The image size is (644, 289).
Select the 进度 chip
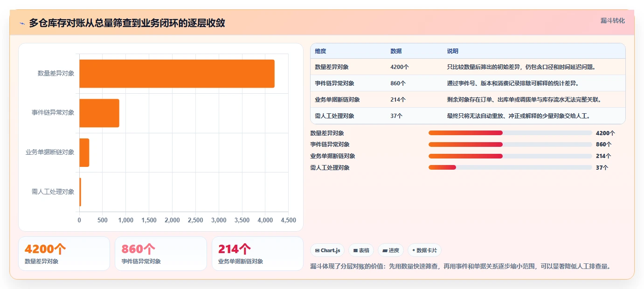[390, 250]
